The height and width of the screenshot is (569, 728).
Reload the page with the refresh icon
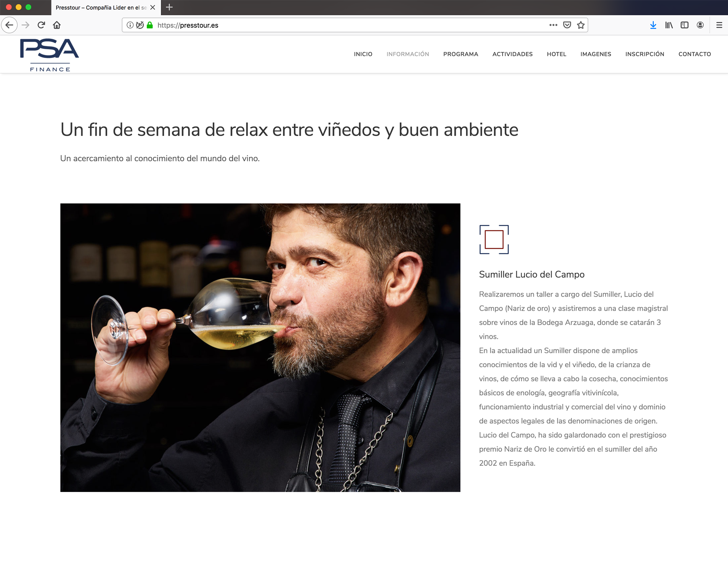(41, 25)
